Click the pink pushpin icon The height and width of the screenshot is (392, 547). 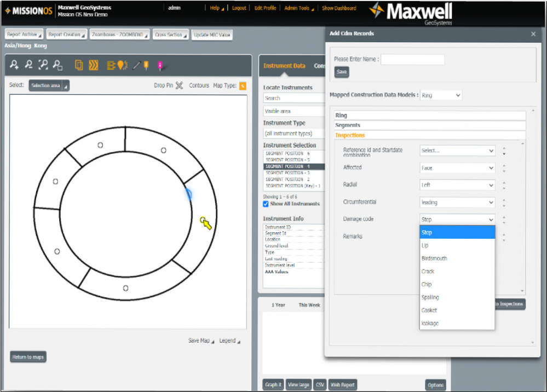tap(160, 65)
